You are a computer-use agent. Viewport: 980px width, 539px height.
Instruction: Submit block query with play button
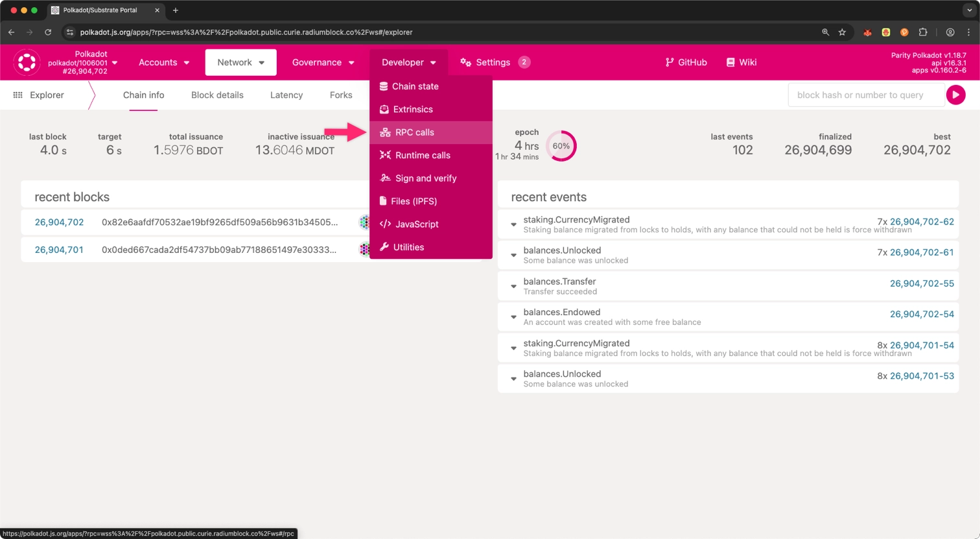pyautogui.click(x=956, y=95)
